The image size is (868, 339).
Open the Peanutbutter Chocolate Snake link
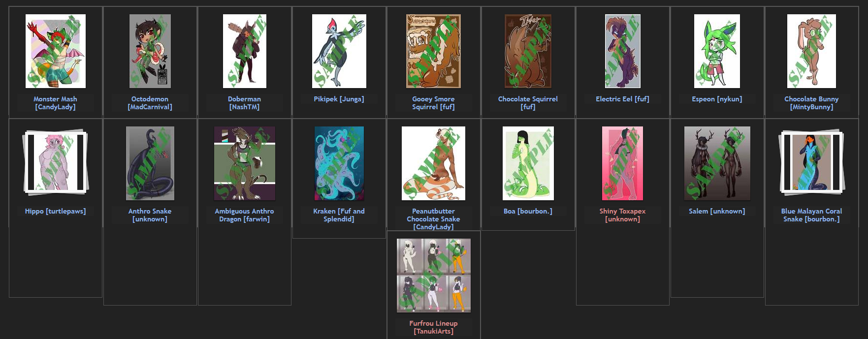click(433, 219)
